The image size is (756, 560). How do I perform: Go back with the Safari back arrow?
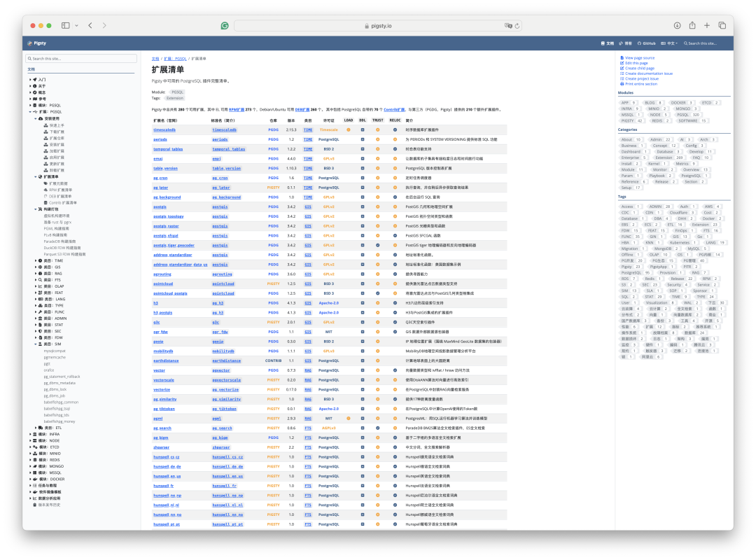click(90, 26)
